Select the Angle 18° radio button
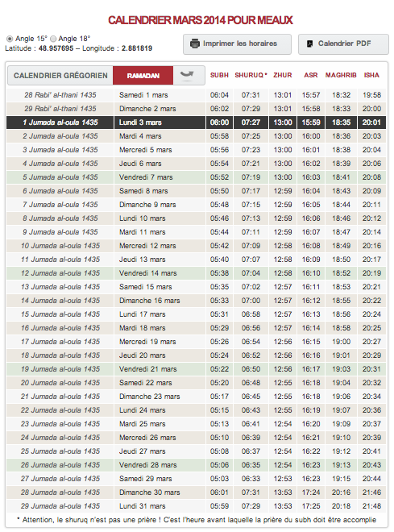394x532 pixels. coord(53,39)
